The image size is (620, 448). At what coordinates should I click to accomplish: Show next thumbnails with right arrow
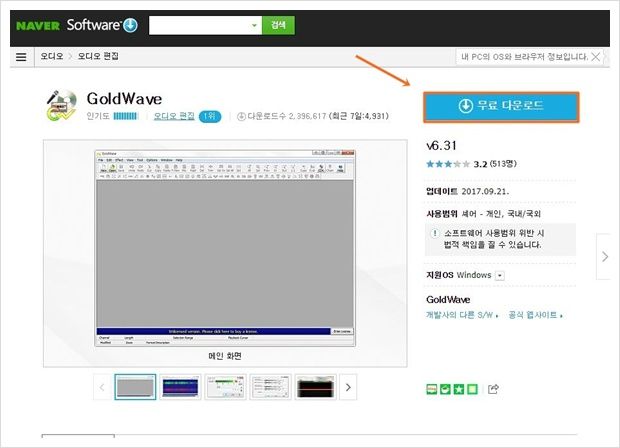click(348, 387)
